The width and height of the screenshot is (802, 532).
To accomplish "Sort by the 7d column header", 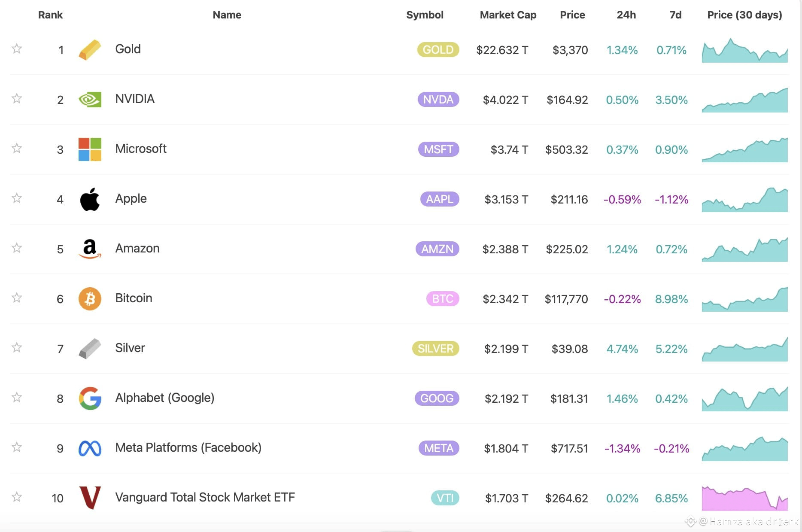I will click(x=675, y=15).
